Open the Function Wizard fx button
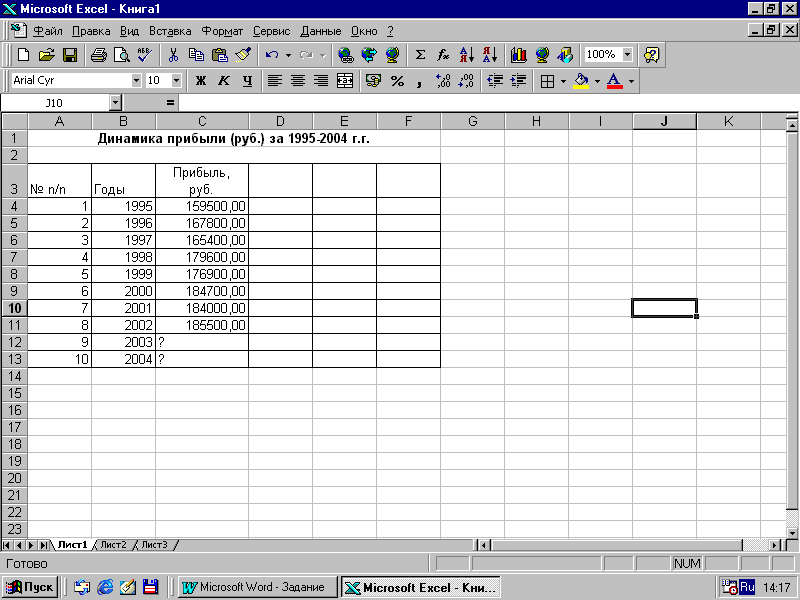Screen dimensions: 800x600 click(443, 55)
